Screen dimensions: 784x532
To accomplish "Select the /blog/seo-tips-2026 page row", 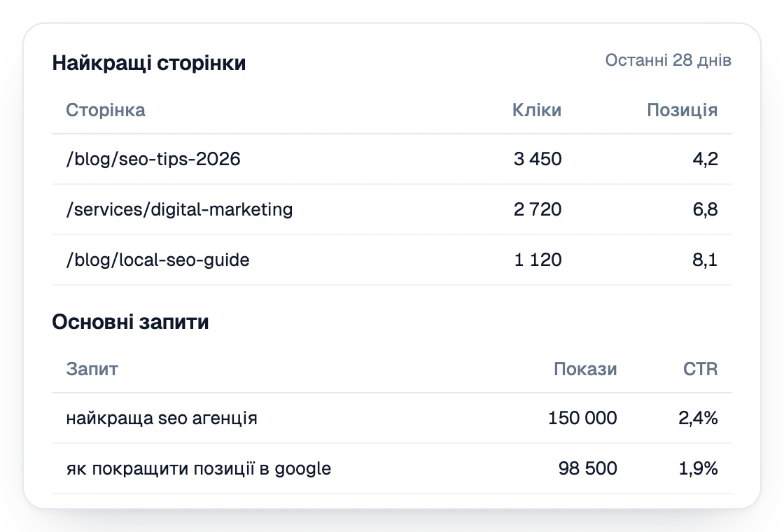I will [392, 159].
